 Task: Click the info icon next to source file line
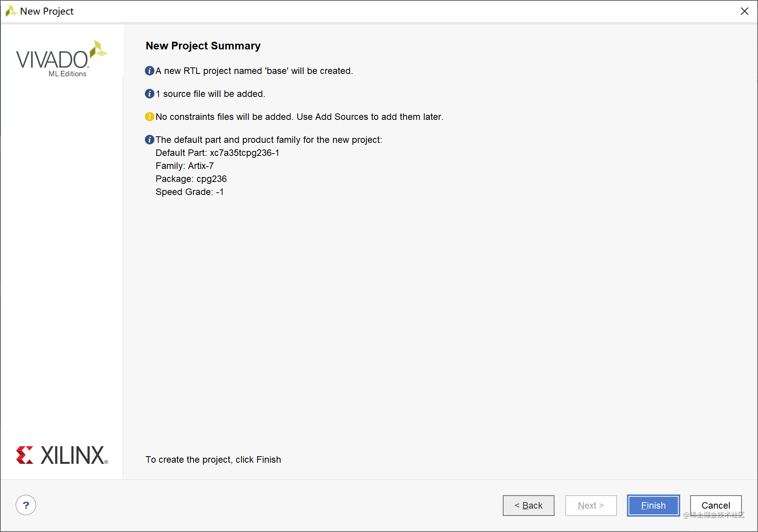click(x=149, y=94)
